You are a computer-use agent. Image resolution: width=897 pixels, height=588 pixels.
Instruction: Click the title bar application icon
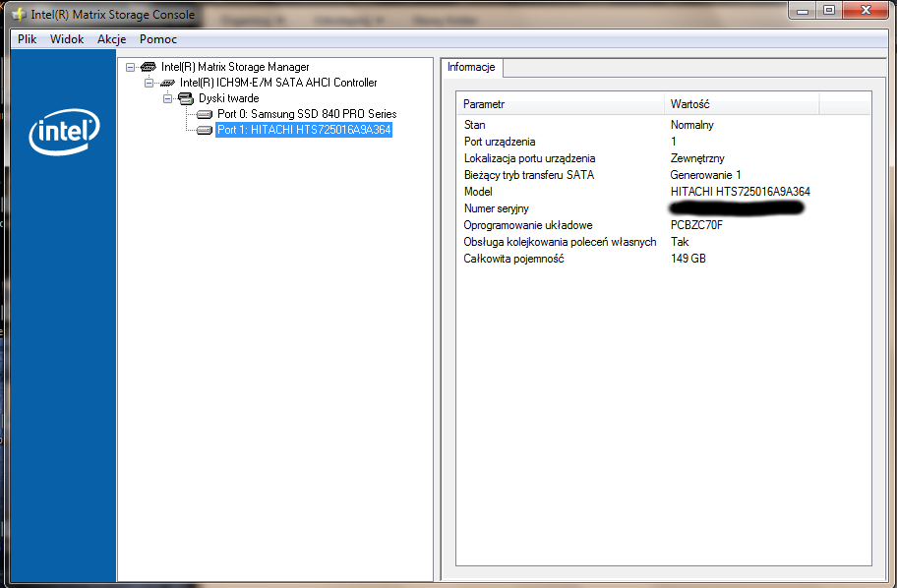pyautogui.click(x=19, y=15)
